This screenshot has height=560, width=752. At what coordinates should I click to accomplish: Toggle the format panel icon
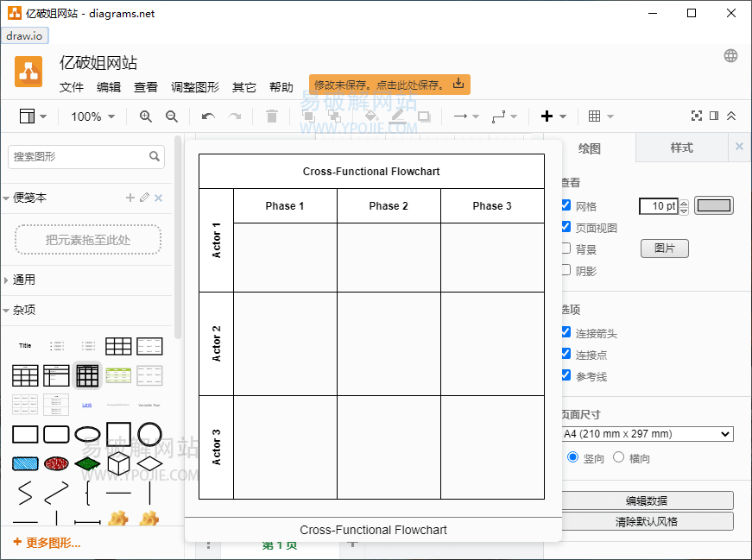coord(714,116)
